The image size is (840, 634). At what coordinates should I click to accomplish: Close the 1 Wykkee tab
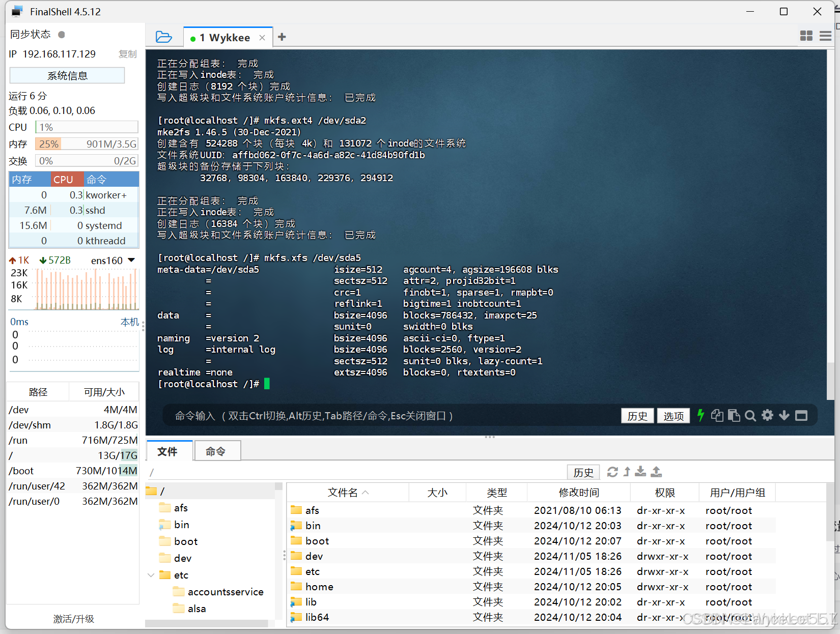click(x=262, y=38)
